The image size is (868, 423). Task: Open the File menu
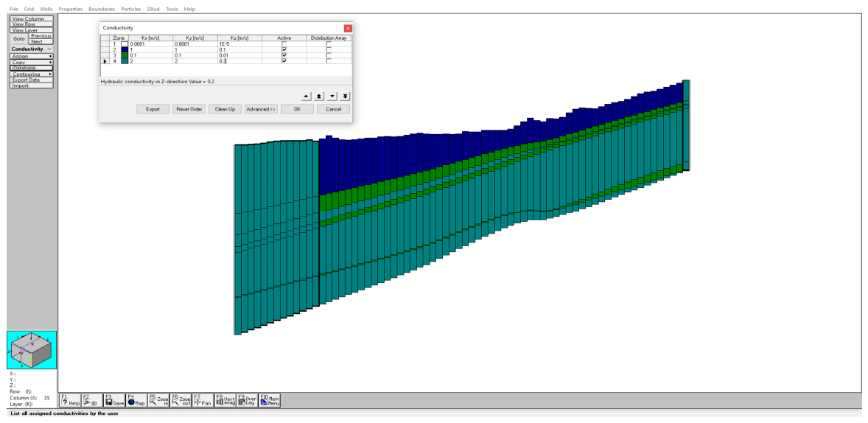click(14, 10)
